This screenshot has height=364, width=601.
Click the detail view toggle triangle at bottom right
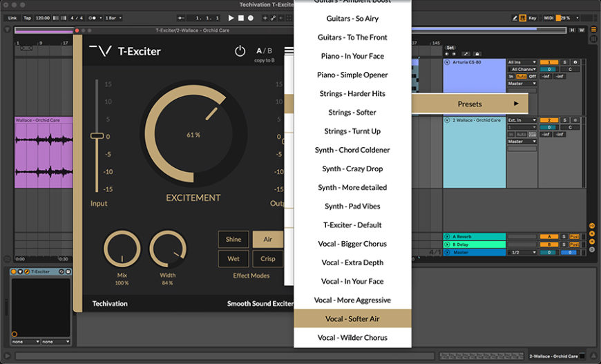[x=595, y=356]
